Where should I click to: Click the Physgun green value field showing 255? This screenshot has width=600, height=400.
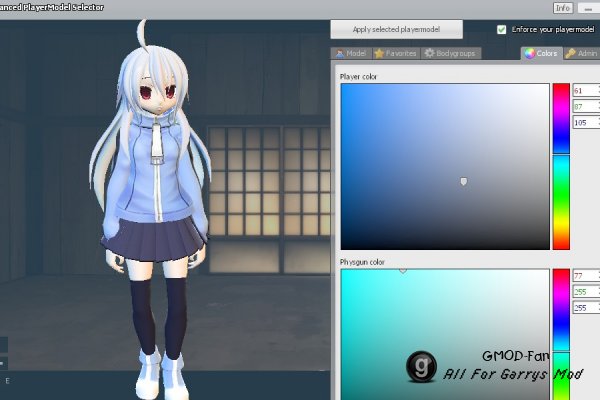(x=586, y=292)
